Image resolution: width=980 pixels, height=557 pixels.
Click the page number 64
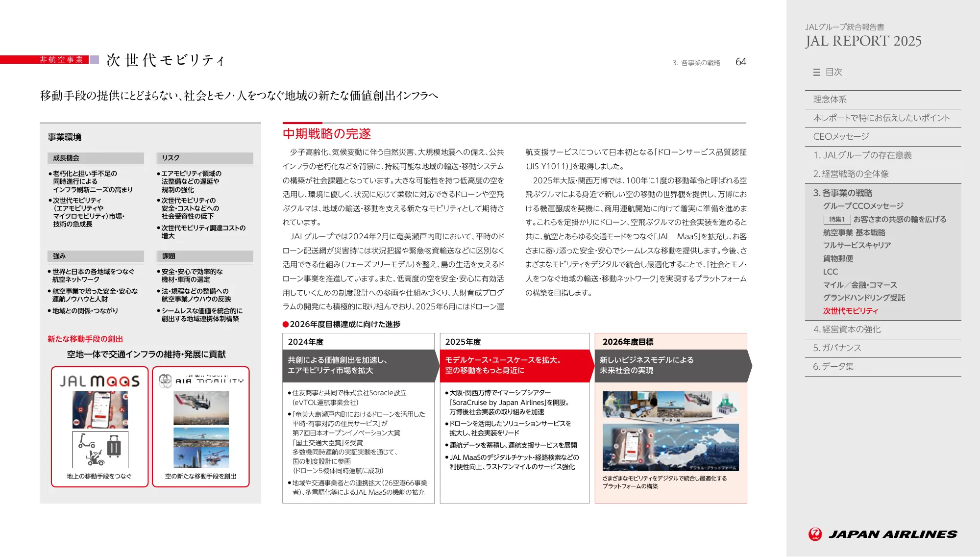point(741,62)
